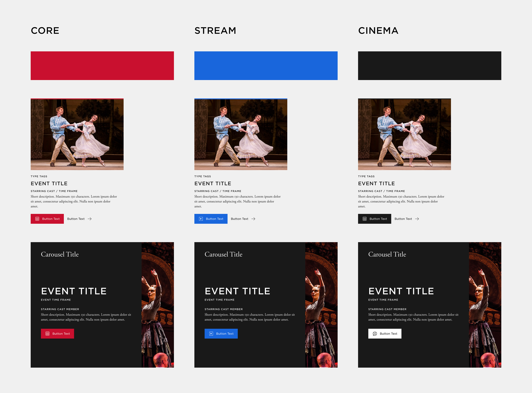Click short description text in Stream event card

(x=237, y=201)
